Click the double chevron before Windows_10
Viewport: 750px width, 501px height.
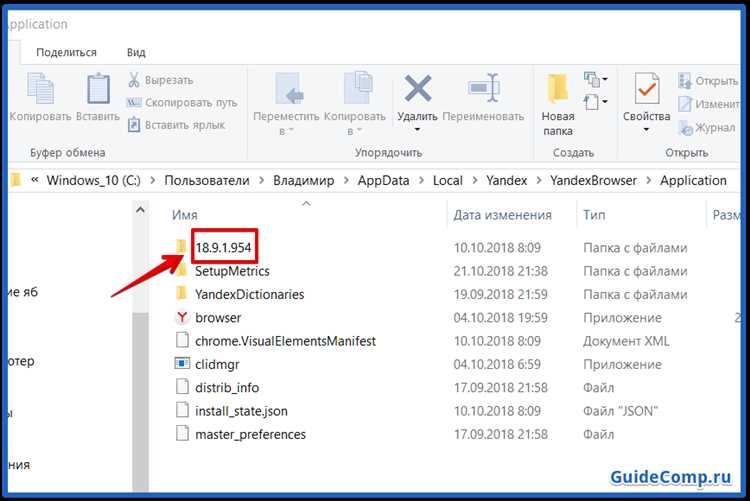(x=34, y=180)
